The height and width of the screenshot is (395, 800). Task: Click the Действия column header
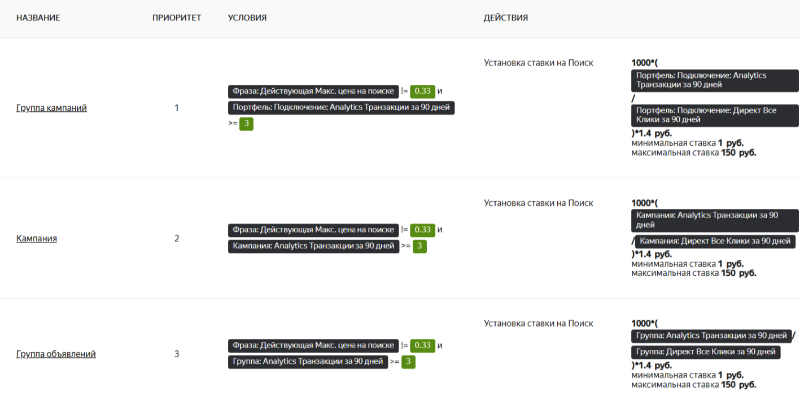[506, 18]
